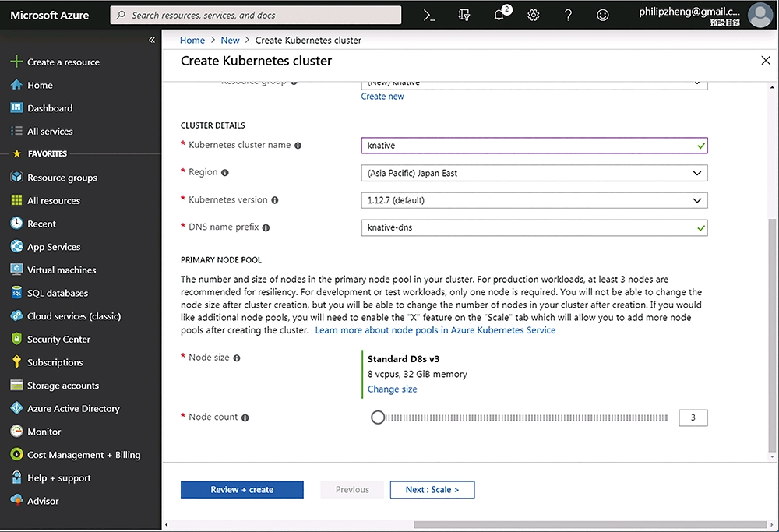This screenshot has width=779, height=532.
Task: Focus the search resources box
Action: 256,16
